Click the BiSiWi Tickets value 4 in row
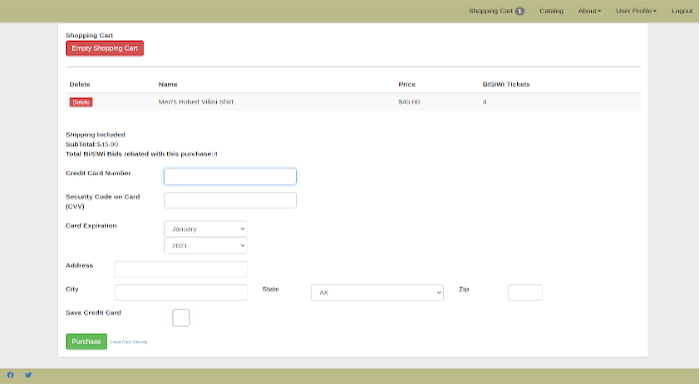The width and height of the screenshot is (700, 385). coord(484,102)
